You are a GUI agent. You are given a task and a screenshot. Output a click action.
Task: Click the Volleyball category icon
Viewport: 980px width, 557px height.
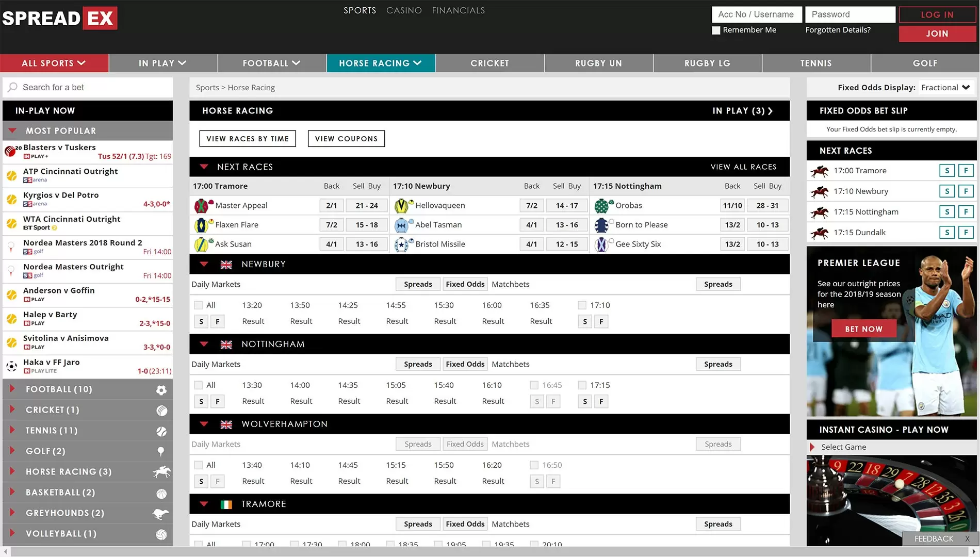[x=161, y=534]
